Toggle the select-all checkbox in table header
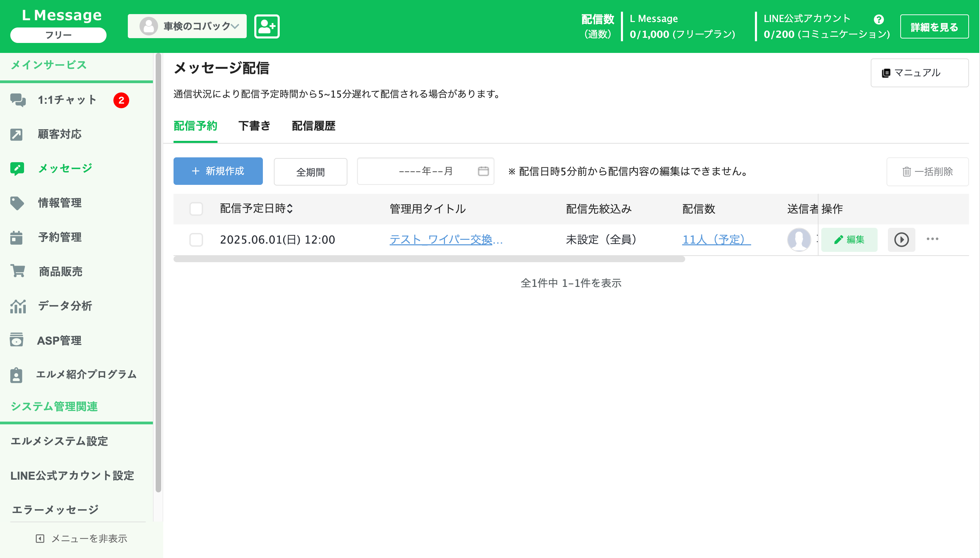This screenshot has width=980, height=558. tap(196, 209)
